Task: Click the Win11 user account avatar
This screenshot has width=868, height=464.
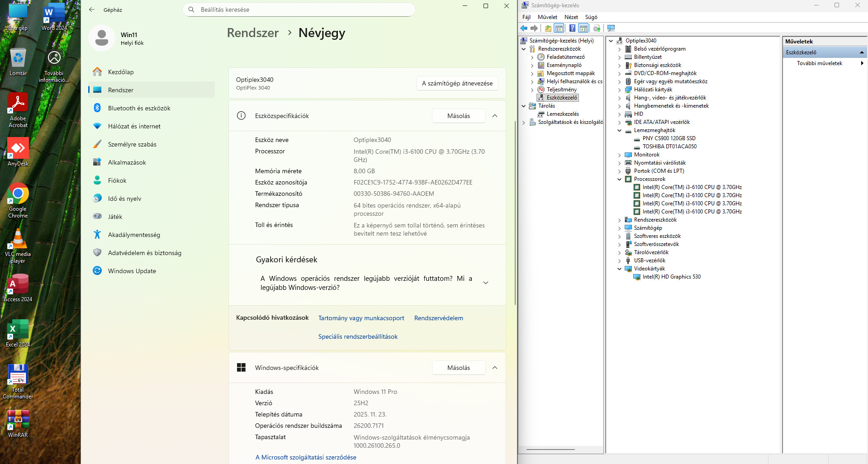Action: 102,38
